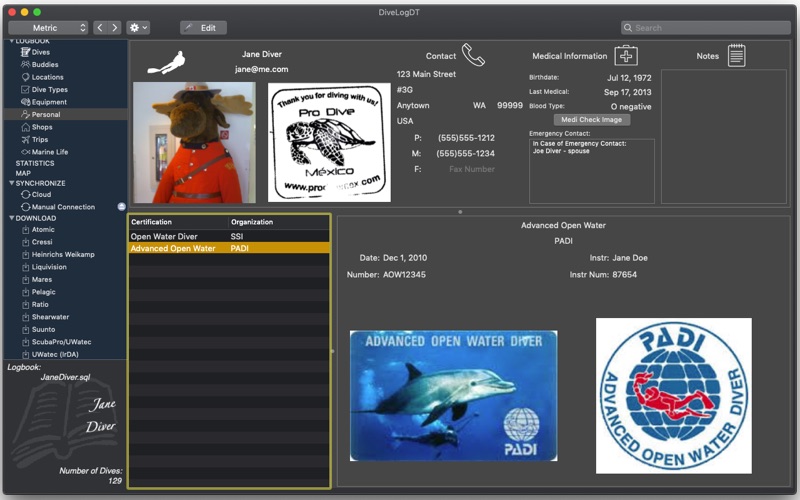
Task: Click the moose mountie profile photo
Action: tap(194, 142)
